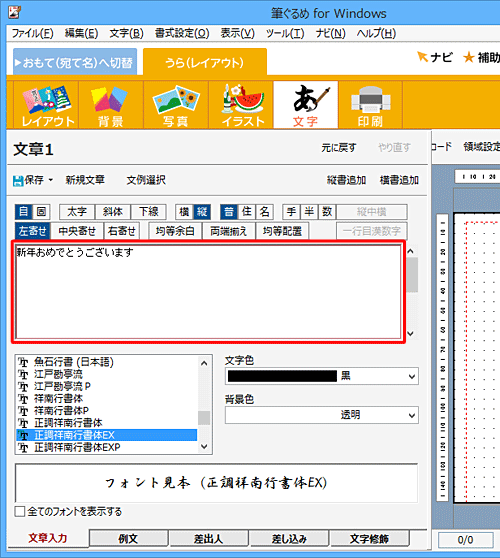This screenshot has width=500, height=558.
Task: Select the うら(レイアウト) tab
Action: (x=205, y=63)
